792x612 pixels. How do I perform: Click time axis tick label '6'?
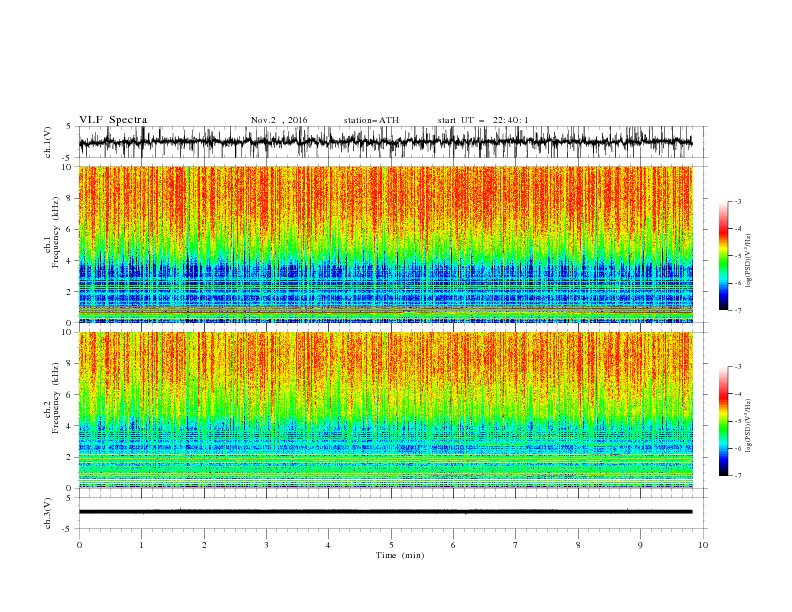454,545
